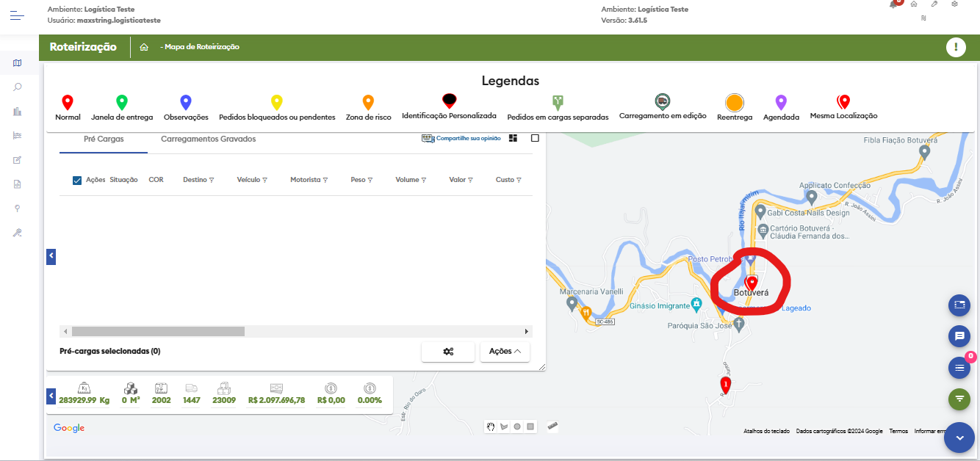Image resolution: width=980 pixels, height=461 pixels.
Task: Open the map icon in left sidebar
Action: 18,63
